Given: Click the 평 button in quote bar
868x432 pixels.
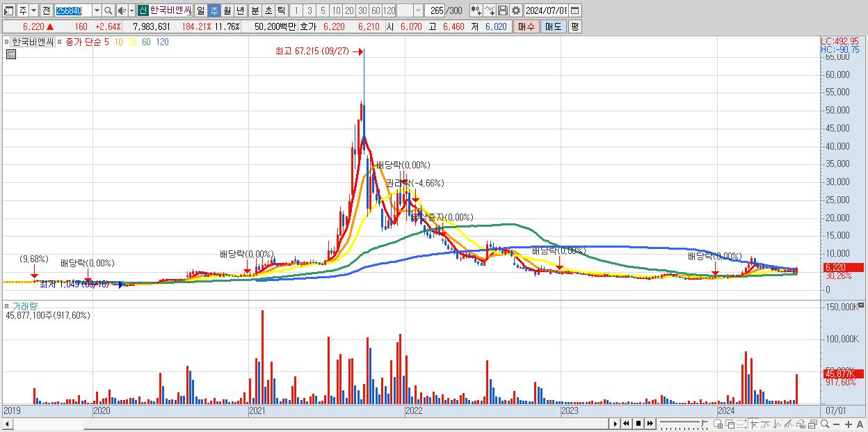Looking at the screenshot, I should (574, 26).
